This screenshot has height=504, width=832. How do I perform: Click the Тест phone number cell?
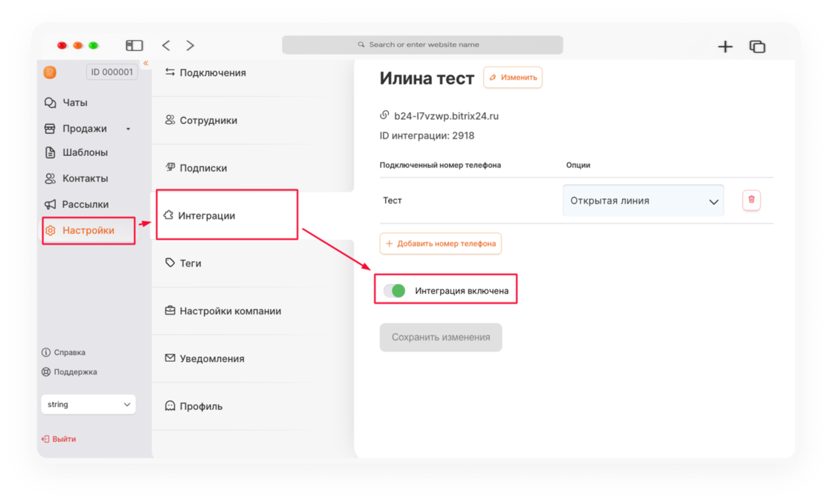[392, 200]
